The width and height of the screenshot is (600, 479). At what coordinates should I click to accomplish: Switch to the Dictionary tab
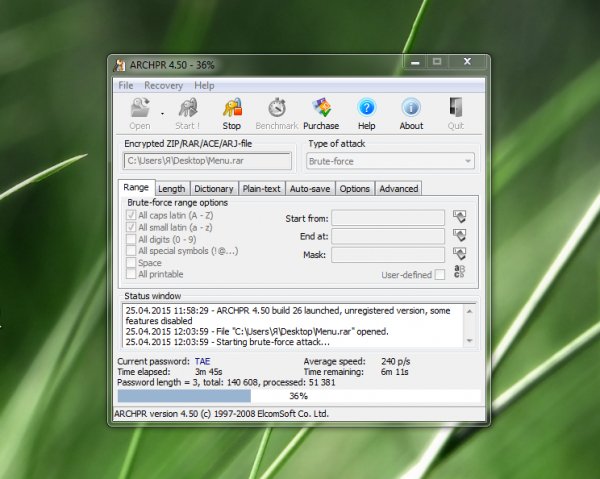tap(214, 189)
